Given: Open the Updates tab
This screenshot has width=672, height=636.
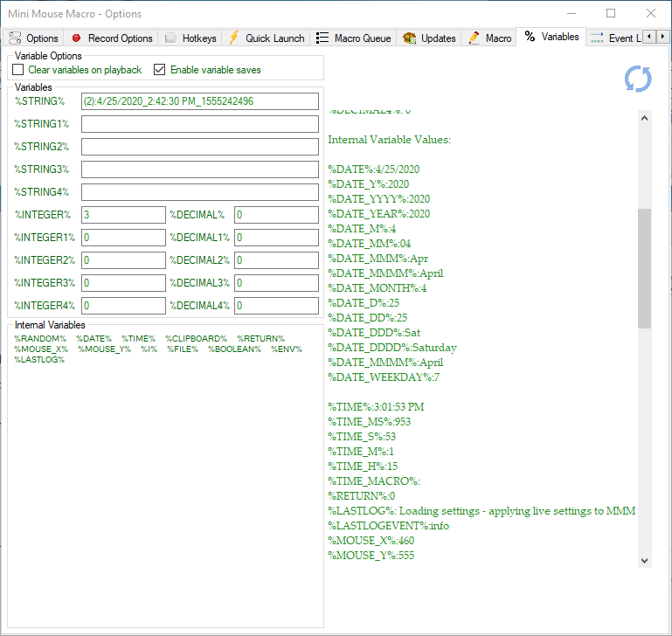Looking at the screenshot, I should pyautogui.click(x=429, y=38).
